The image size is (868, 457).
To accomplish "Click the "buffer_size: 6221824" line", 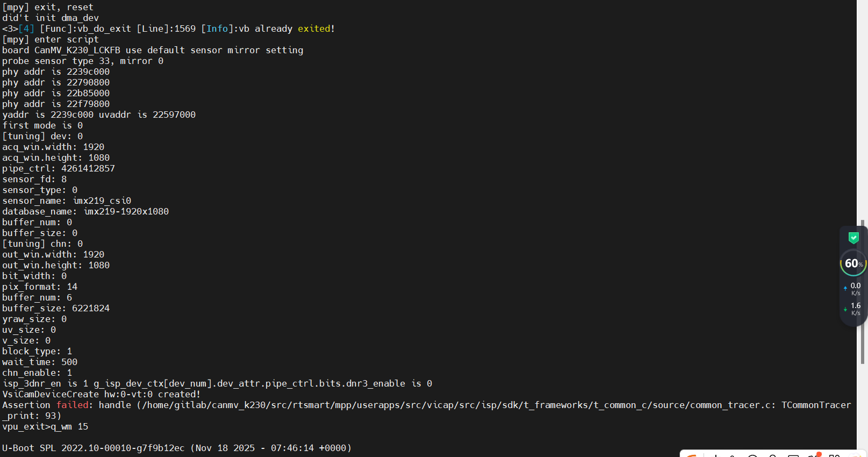I will point(56,308).
